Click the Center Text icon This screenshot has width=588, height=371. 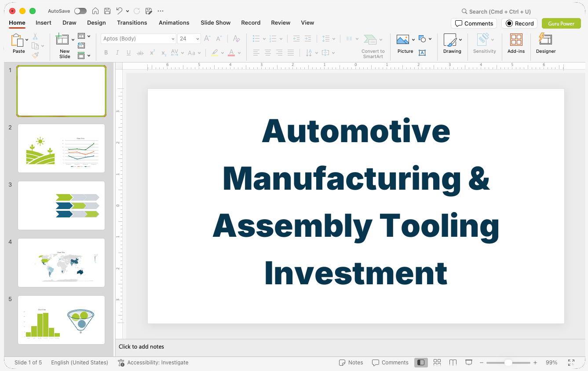(x=267, y=53)
